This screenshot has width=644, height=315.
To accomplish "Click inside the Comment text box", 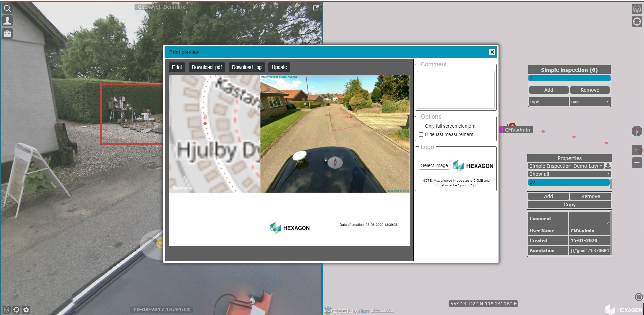I will pyautogui.click(x=455, y=89).
